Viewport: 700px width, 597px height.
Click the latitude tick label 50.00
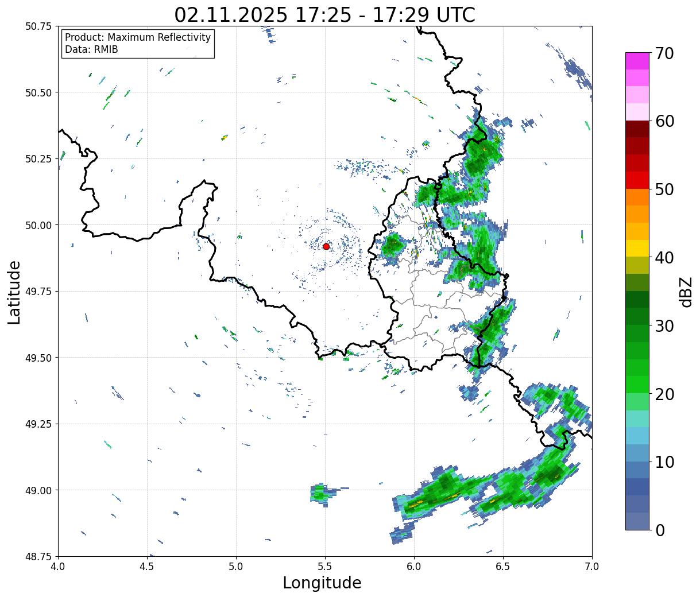click(x=39, y=225)
